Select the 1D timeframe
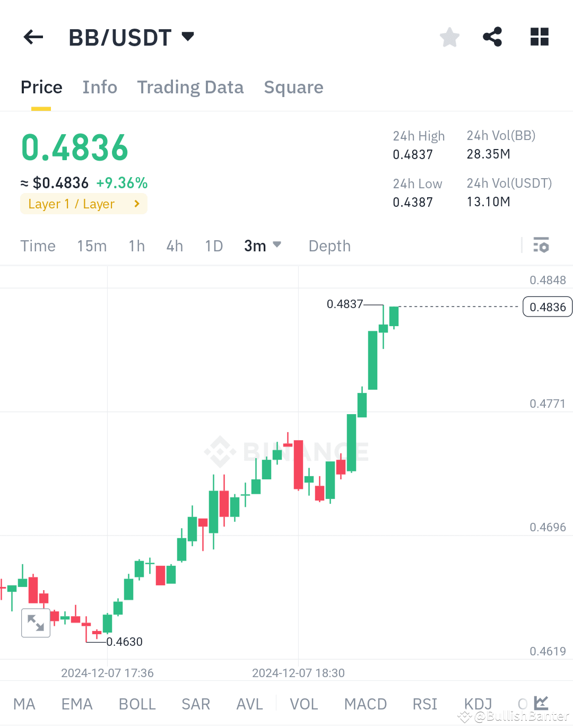Viewport: 573px width, 728px height. click(x=213, y=245)
